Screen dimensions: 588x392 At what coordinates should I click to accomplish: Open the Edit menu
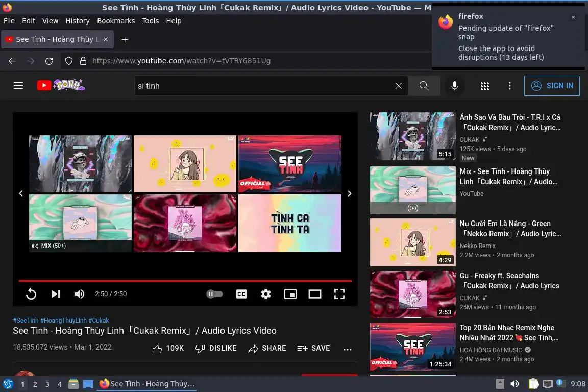[29, 21]
